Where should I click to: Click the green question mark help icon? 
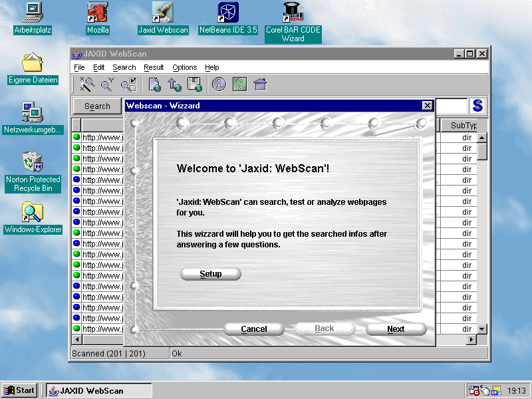pyautogui.click(x=239, y=84)
